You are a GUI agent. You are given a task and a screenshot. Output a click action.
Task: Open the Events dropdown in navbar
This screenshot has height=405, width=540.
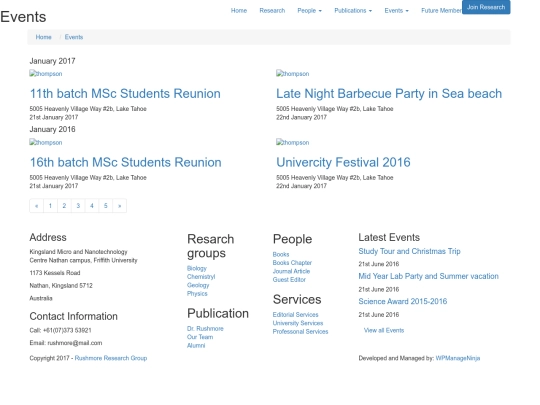[396, 11]
